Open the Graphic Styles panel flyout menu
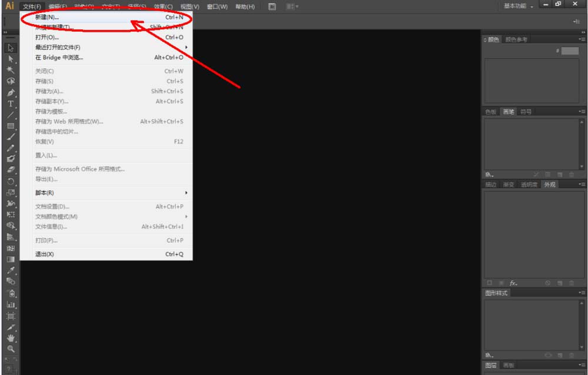 click(582, 293)
